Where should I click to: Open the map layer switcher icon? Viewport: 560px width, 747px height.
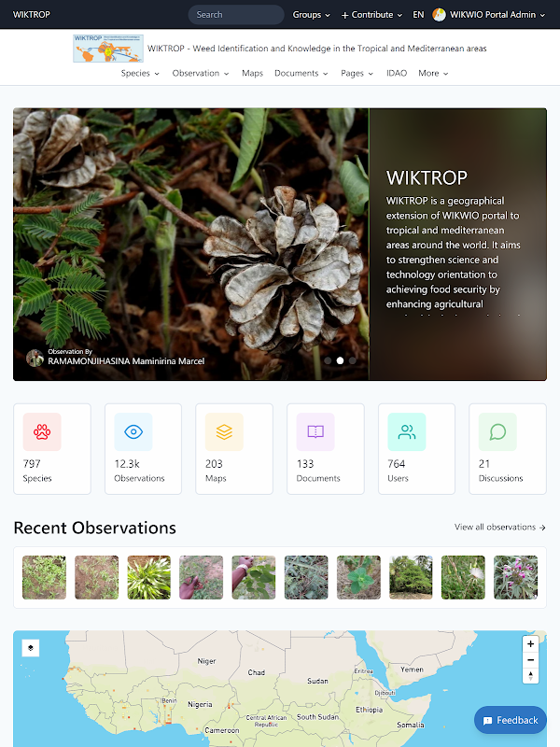coord(31,648)
